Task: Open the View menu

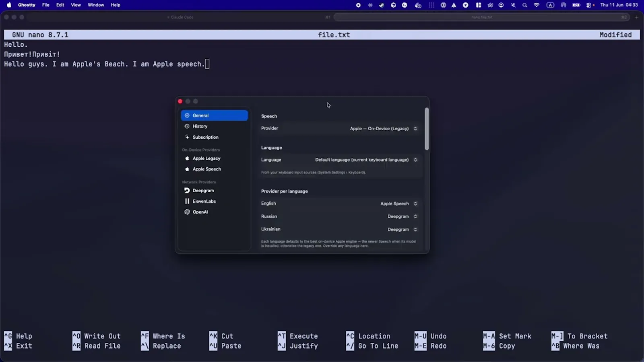Action: [x=76, y=5]
